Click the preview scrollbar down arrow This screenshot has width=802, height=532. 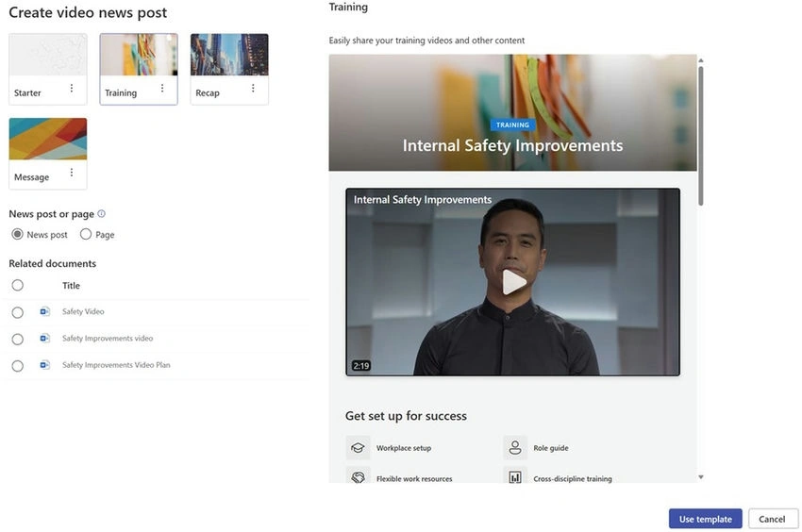[701, 476]
